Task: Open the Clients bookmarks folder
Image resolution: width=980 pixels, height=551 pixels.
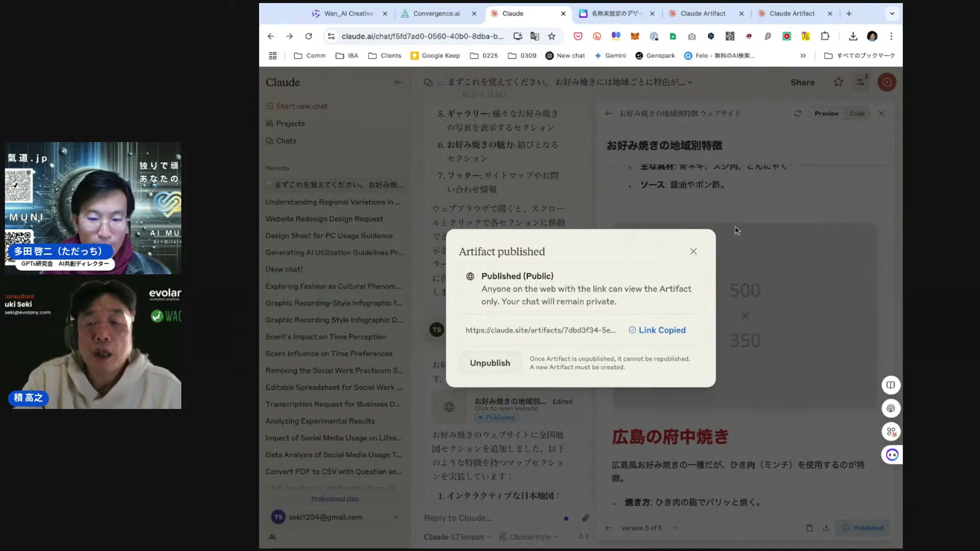Action: (385, 56)
